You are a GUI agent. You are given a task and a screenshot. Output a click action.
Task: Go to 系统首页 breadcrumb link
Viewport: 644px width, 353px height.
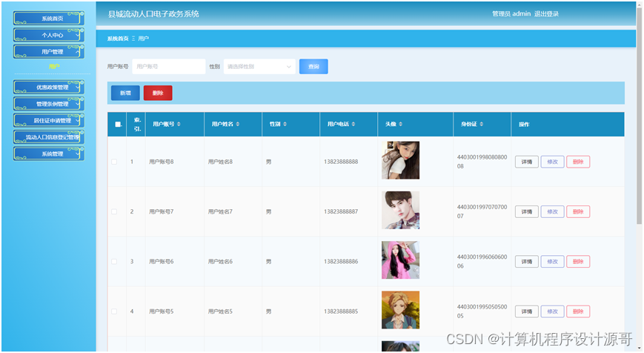tap(118, 39)
